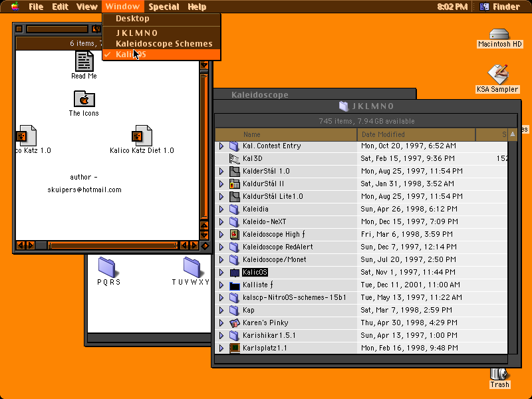Click the KalicOS window vertical scrollbar track
Viewport: 532px width, 399px height.
[x=204, y=146]
